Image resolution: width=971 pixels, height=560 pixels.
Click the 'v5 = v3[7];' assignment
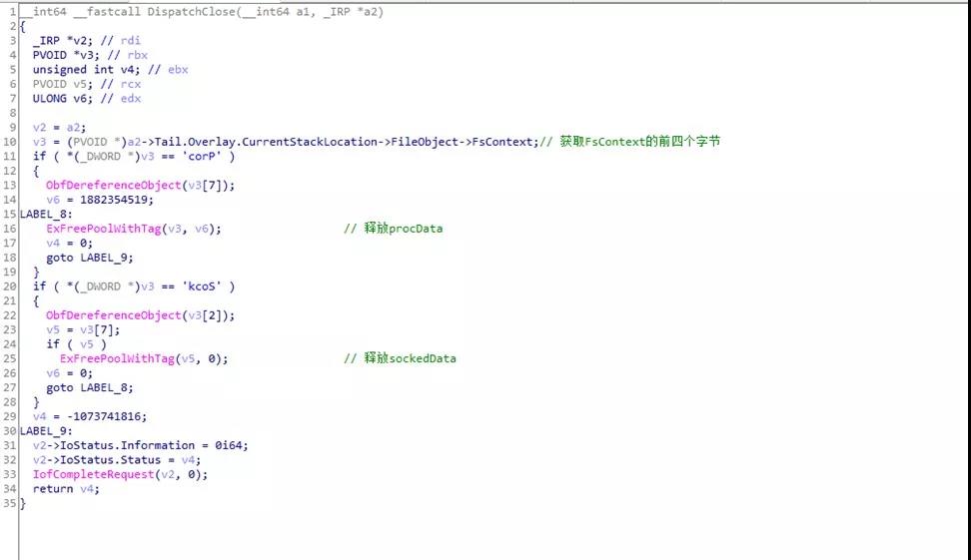point(83,329)
